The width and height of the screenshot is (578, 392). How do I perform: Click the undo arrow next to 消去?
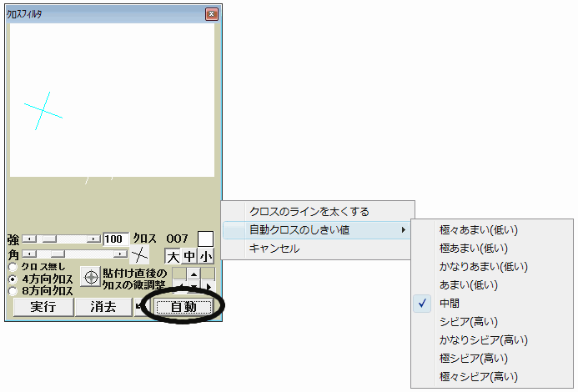(139, 306)
